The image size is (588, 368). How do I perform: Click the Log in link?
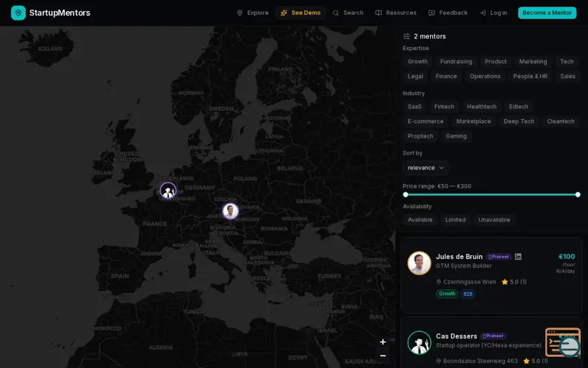point(493,13)
